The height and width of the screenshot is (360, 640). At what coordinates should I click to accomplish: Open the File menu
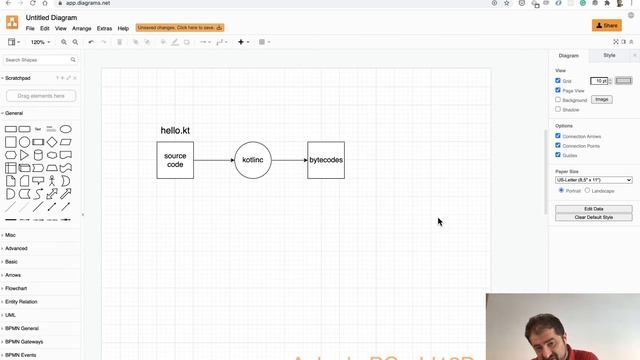point(30,29)
